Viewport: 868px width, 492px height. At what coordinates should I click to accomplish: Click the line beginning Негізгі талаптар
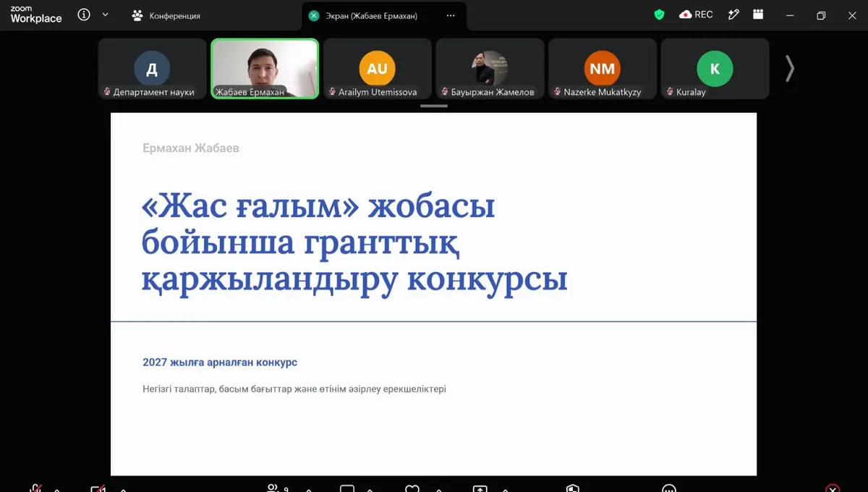point(294,389)
